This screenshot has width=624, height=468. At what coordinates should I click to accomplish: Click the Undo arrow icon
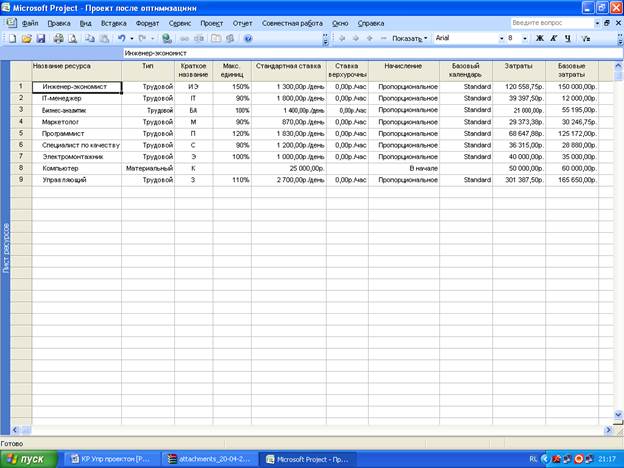click(120, 38)
